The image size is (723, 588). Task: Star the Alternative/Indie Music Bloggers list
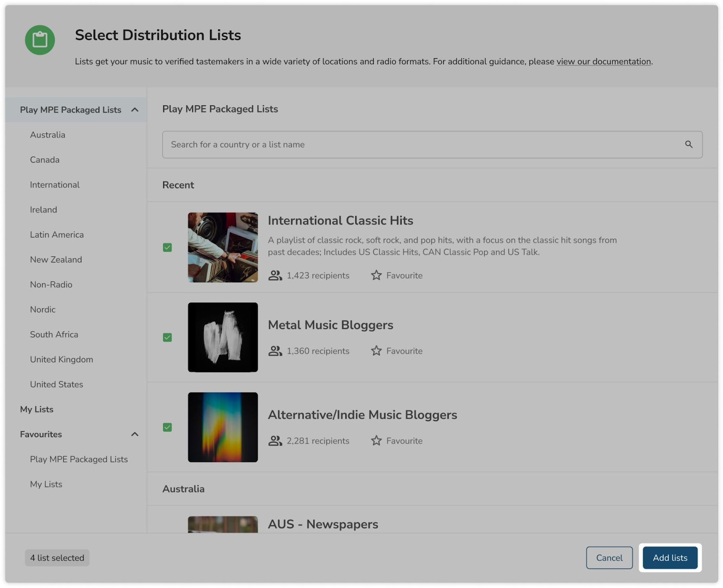click(x=376, y=440)
